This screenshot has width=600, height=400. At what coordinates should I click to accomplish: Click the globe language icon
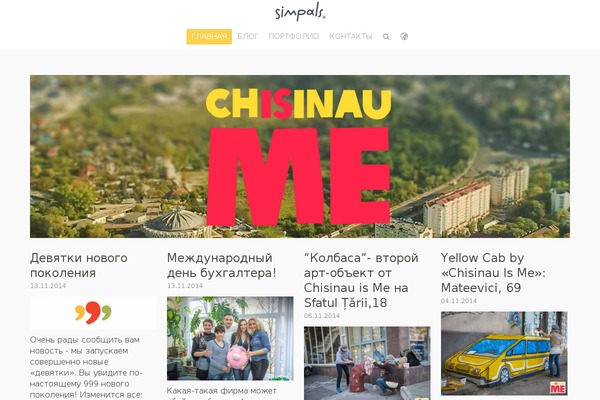pyautogui.click(x=404, y=36)
